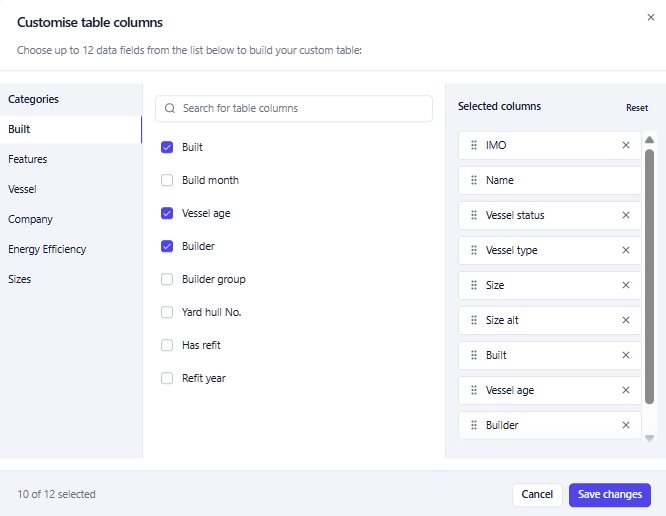666x516 pixels.
Task: Uncheck the Builder checkbox
Action: pos(167,246)
